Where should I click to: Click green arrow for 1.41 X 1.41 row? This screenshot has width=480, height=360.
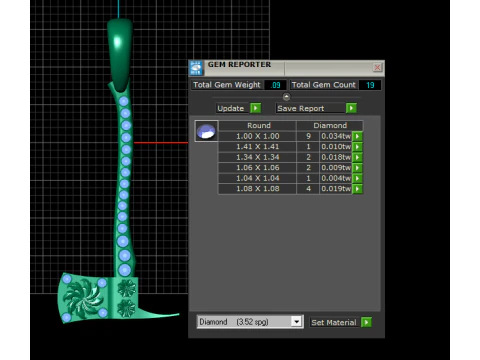[x=357, y=147]
